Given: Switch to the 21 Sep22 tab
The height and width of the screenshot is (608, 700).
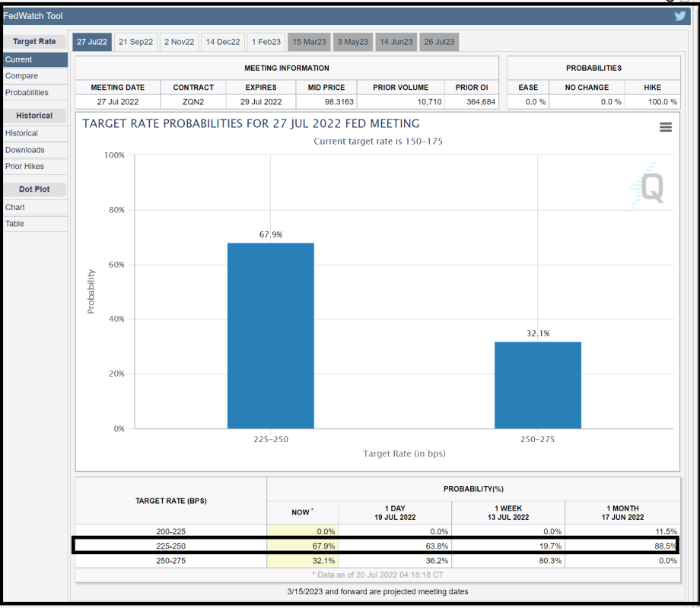Looking at the screenshot, I should coord(136,42).
